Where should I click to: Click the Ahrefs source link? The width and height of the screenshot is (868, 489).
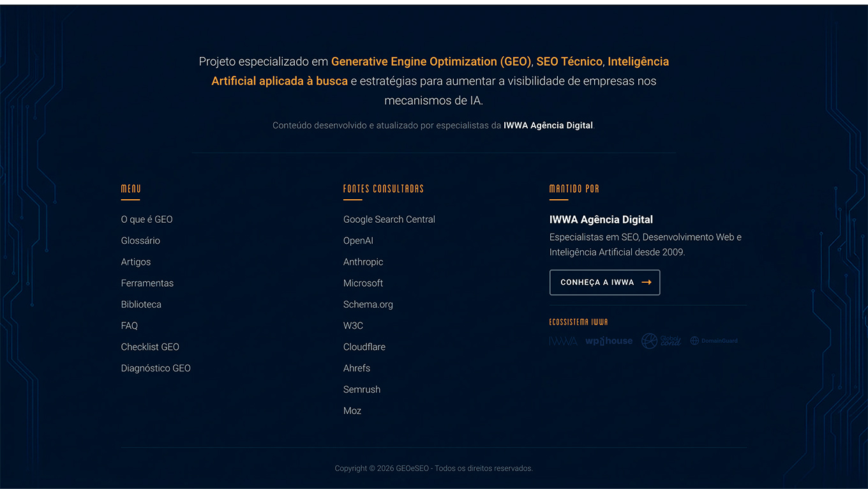(x=357, y=368)
